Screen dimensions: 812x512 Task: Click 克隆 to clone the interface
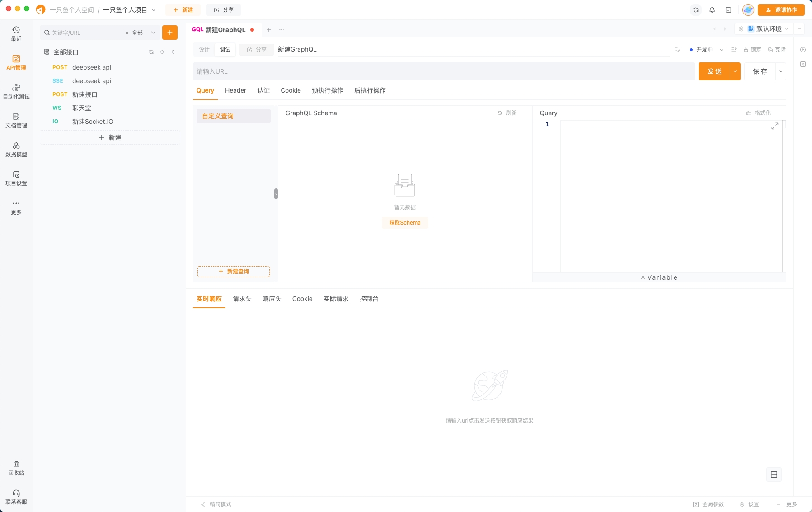[x=777, y=50]
